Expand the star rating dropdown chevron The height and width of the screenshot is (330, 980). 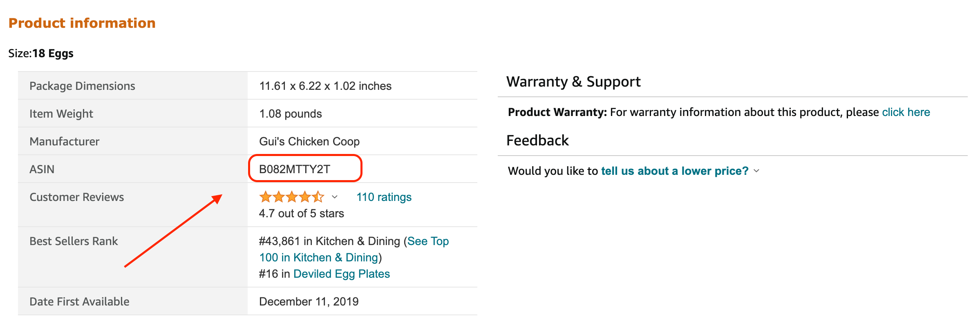(x=335, y=197)
